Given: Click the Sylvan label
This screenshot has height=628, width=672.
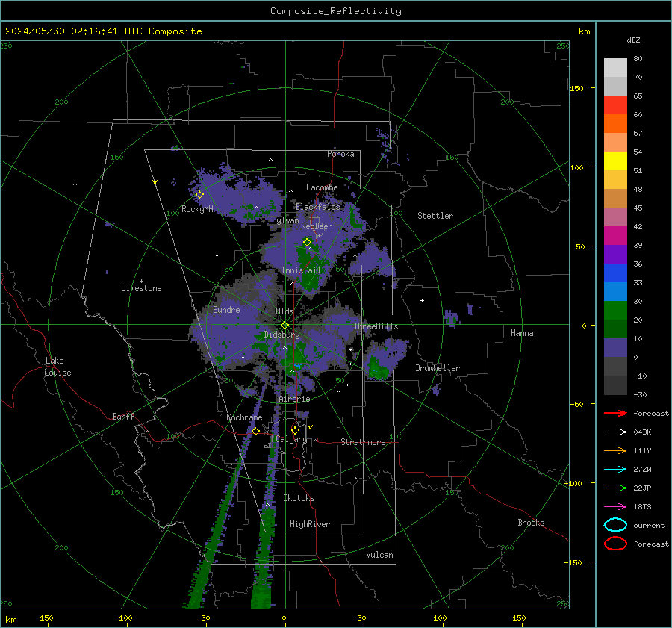Looking at the screenshot, I should coord(285,220).
